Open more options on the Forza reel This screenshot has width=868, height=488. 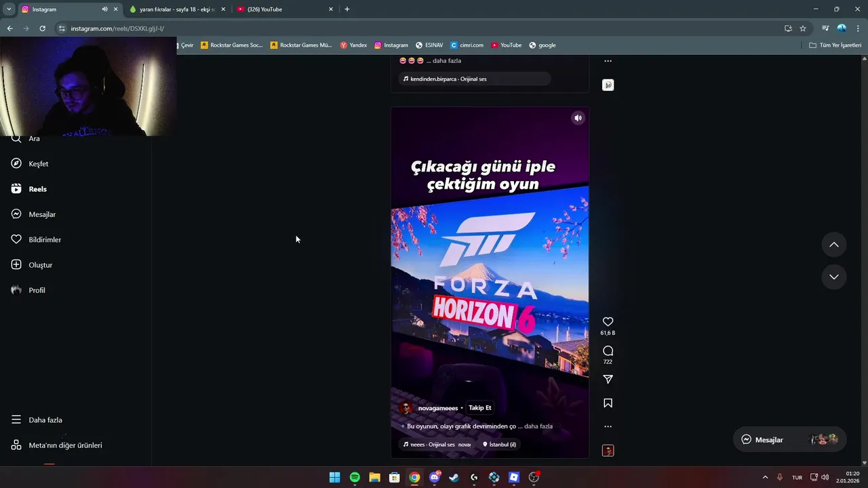click(x=608, y=426)
